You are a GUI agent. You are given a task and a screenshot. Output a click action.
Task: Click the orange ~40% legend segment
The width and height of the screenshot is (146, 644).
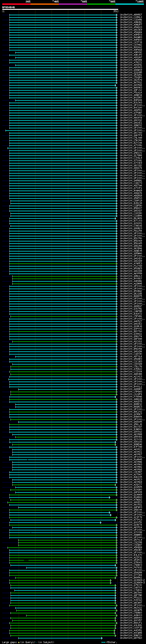click(x=45, y=4)
